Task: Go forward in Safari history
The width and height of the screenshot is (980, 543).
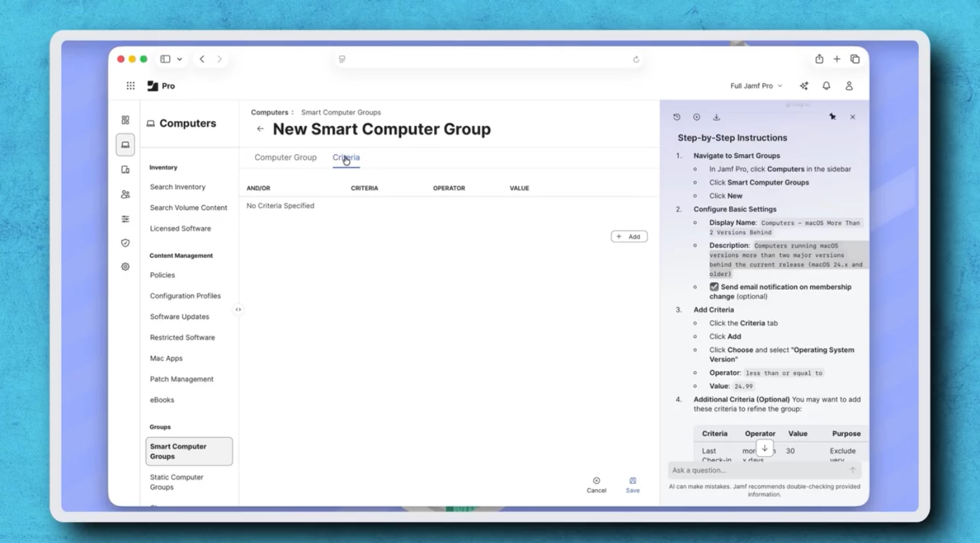Action: click(219, 59)
